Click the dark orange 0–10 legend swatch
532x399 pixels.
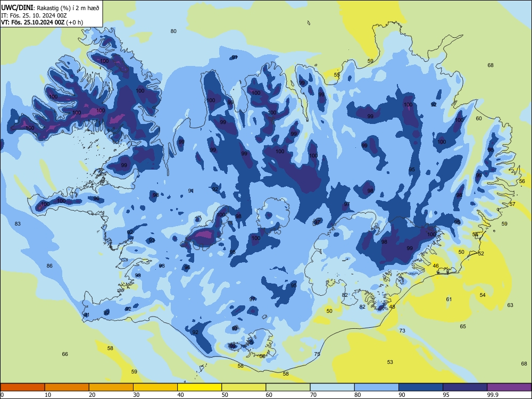coord(22,387)
